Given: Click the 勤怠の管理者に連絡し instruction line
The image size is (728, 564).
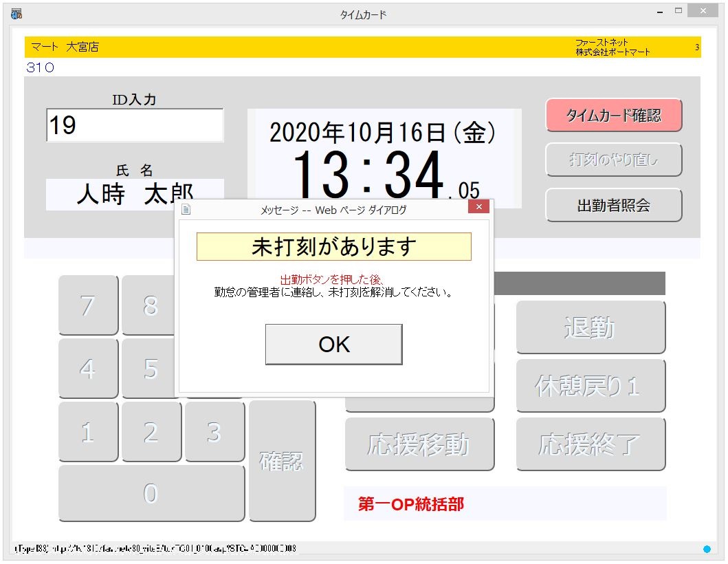Looking at the screenshot, I should pos(334,292).
